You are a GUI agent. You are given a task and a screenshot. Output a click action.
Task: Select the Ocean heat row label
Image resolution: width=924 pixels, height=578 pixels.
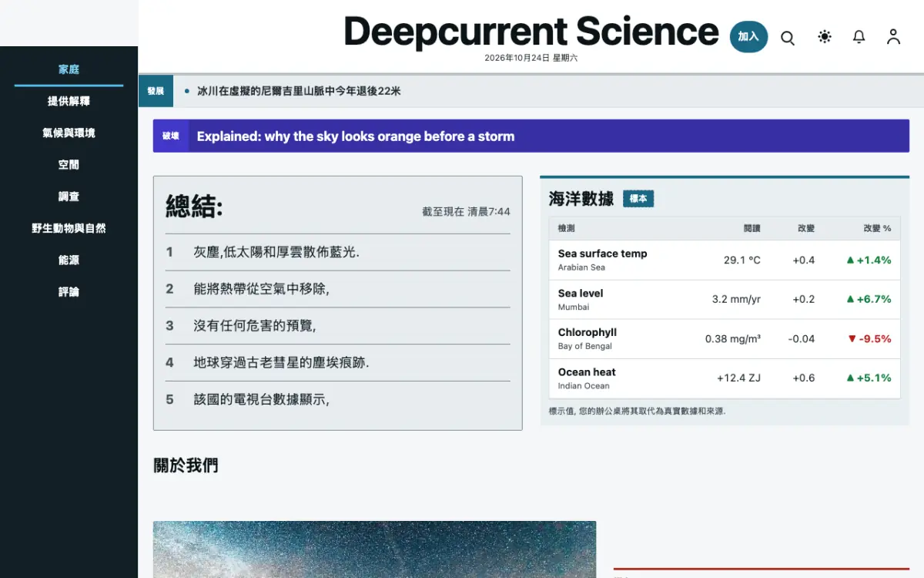coord(587,371)
